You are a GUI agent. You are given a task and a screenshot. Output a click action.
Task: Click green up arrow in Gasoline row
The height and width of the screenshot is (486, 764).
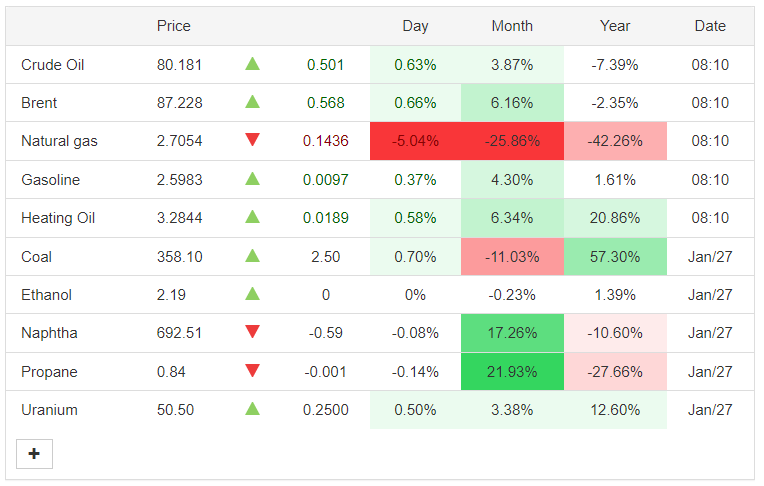pyautogui.click(x=252, y=179)
